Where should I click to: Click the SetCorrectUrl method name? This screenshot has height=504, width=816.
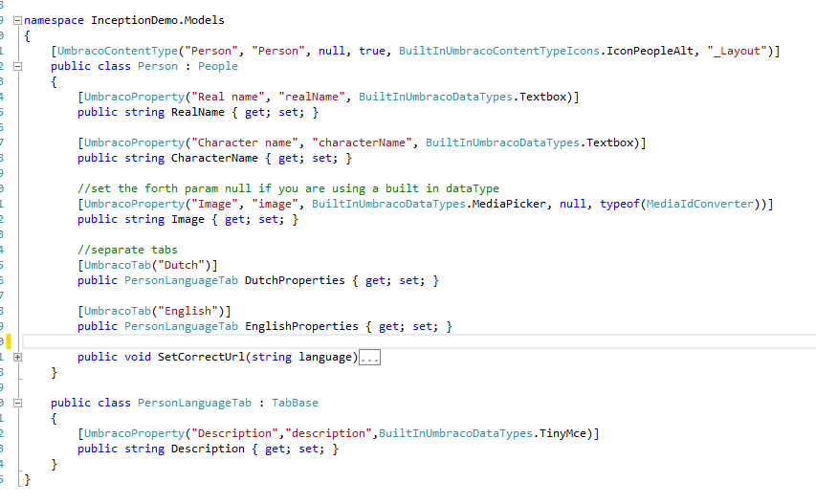201,358
